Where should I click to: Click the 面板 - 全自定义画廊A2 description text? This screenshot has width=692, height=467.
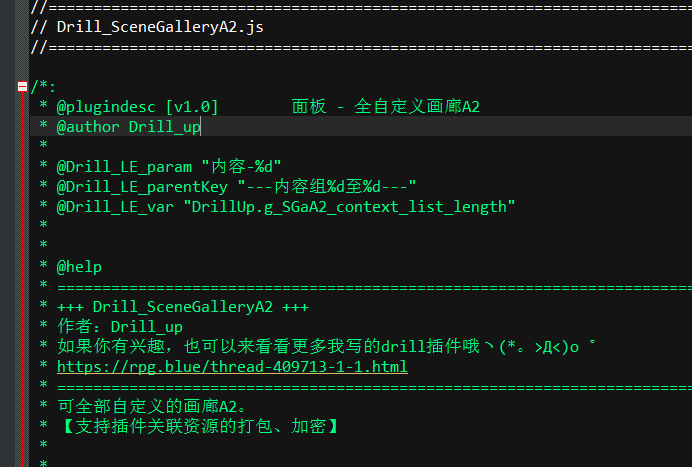click(x=385, y=106)
